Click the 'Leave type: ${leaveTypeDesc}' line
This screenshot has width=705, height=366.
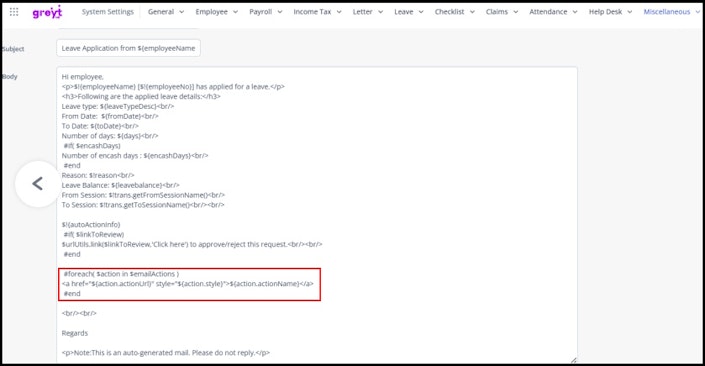[x=118, y=107]
